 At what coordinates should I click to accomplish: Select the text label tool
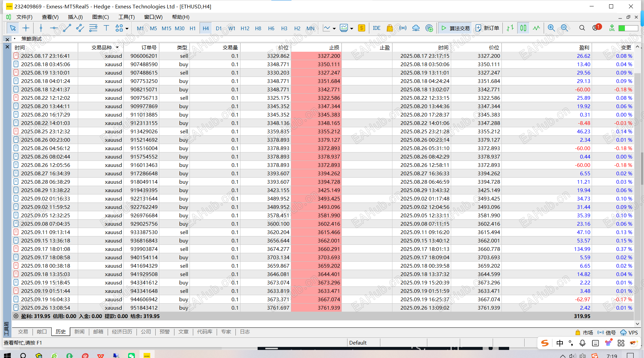pyautogui.click(x=106, y=28)
